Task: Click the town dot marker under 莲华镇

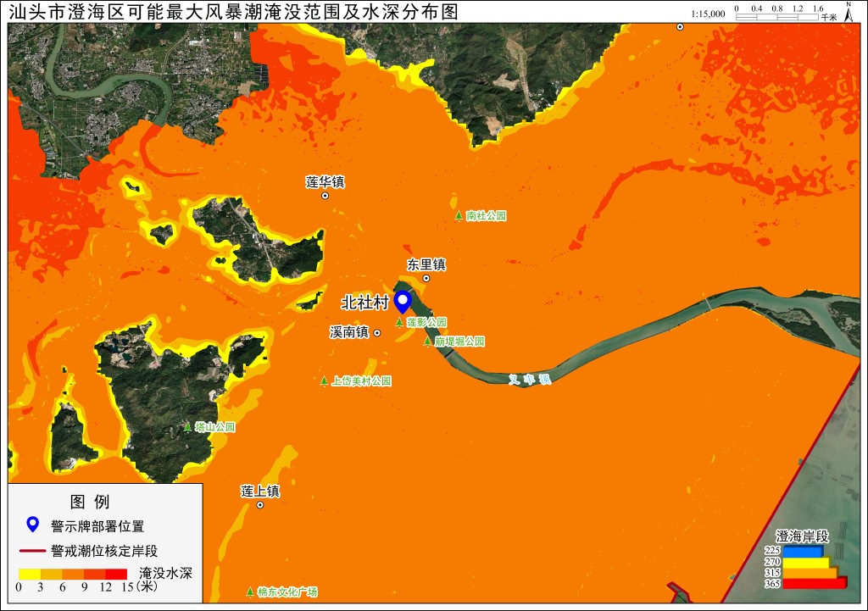Action: (x=325, y=196)
